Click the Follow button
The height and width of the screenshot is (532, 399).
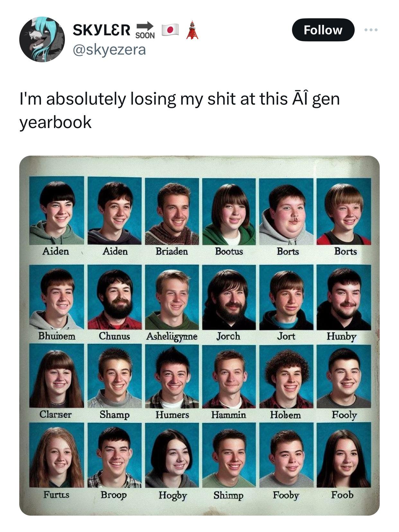pos(323,30)
